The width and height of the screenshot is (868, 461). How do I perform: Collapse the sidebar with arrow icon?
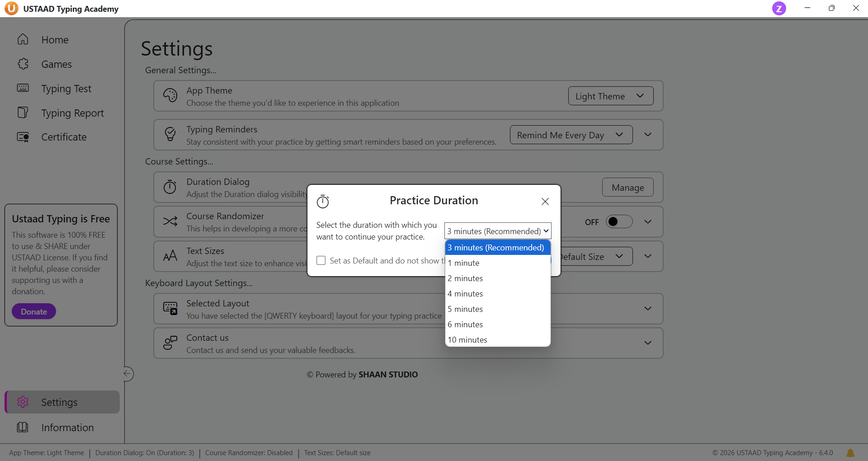(128, 374)
